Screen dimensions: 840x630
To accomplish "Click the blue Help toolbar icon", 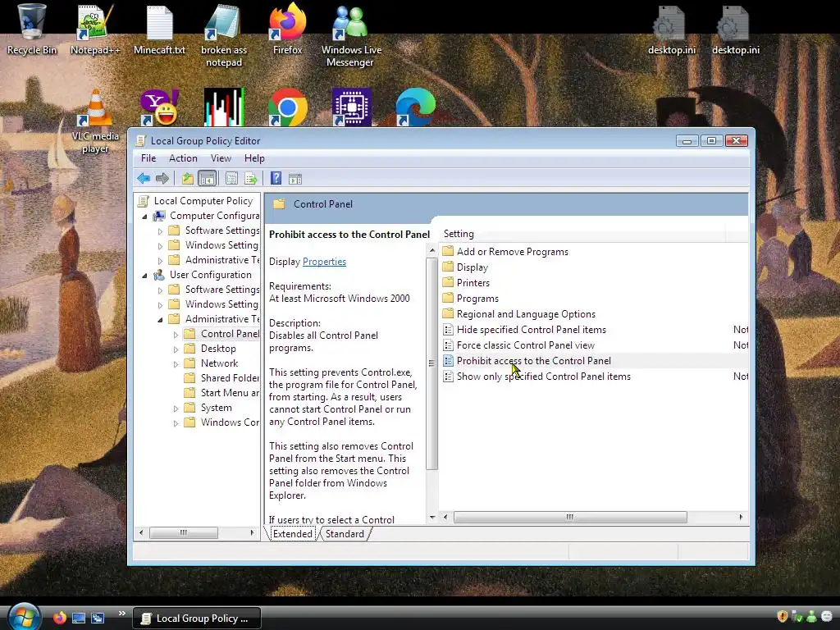I will coord(276,178).
